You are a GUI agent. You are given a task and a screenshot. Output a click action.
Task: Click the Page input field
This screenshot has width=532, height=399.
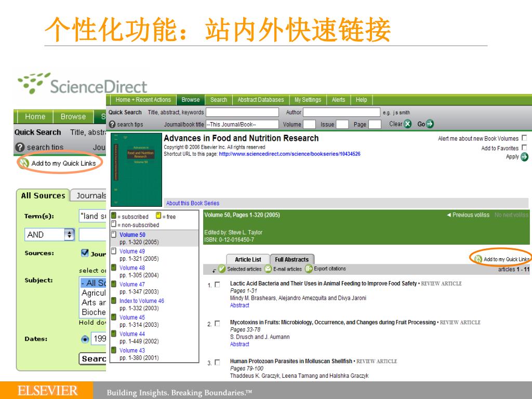pyautogui.click(x=375, y=125)
